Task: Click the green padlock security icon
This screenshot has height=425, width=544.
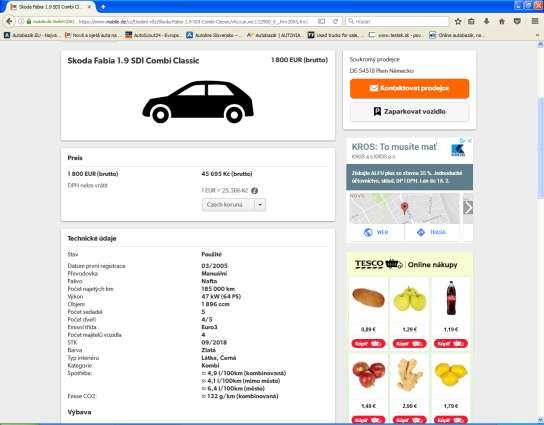Action: 29,21
